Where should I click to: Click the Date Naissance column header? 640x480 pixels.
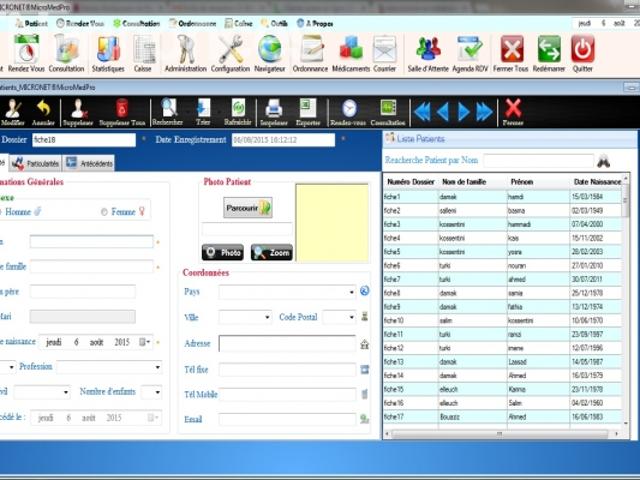(597, 182)
